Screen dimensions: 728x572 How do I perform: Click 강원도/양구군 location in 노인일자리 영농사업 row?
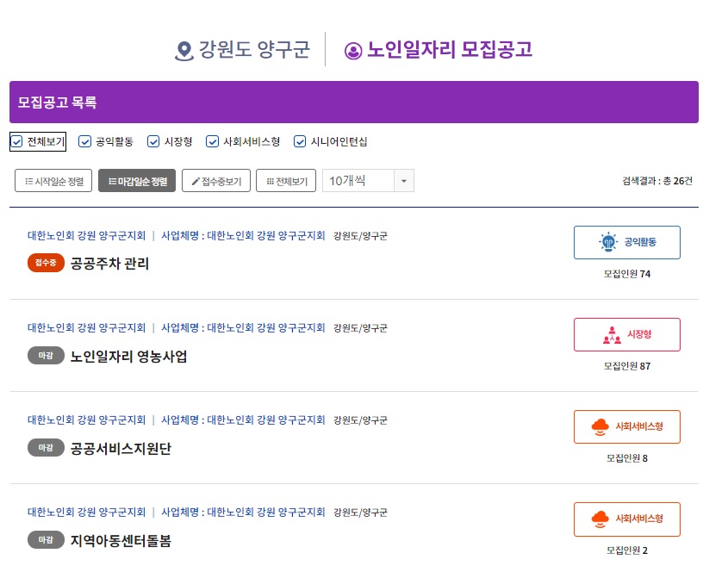(360, 328)
